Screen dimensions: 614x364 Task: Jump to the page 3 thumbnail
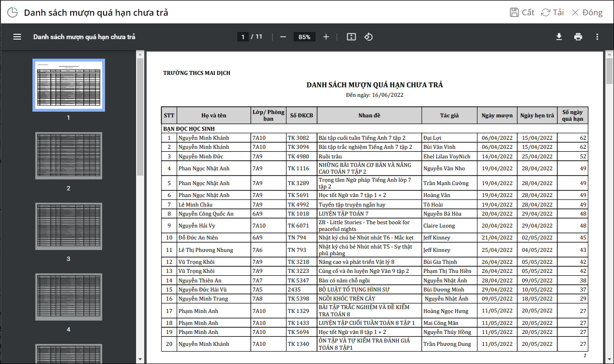(x=68, y=227)
